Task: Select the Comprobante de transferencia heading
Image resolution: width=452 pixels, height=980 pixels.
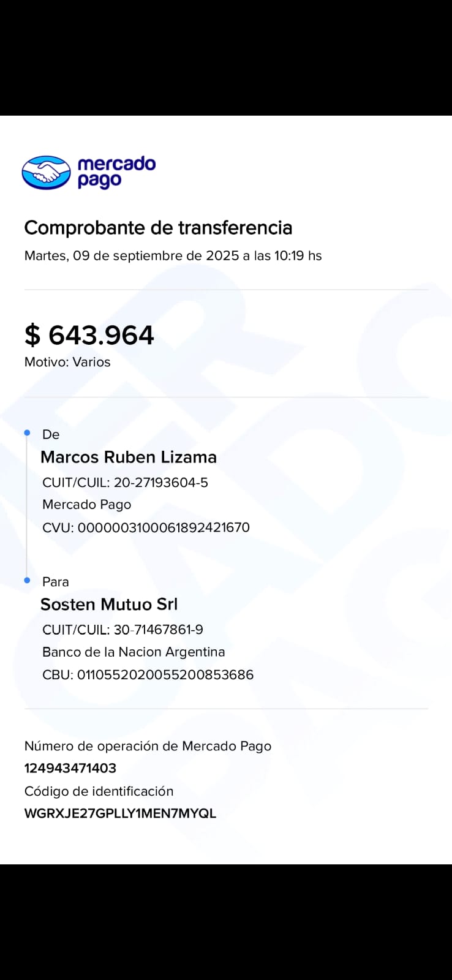Action: coord(158,228)
